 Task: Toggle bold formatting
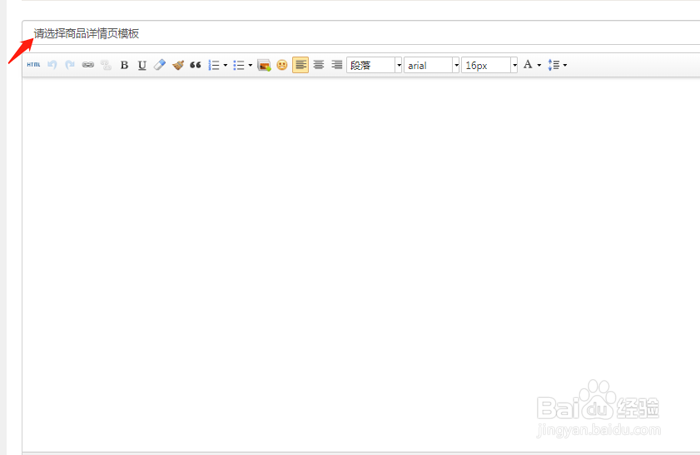pos(125,65)
